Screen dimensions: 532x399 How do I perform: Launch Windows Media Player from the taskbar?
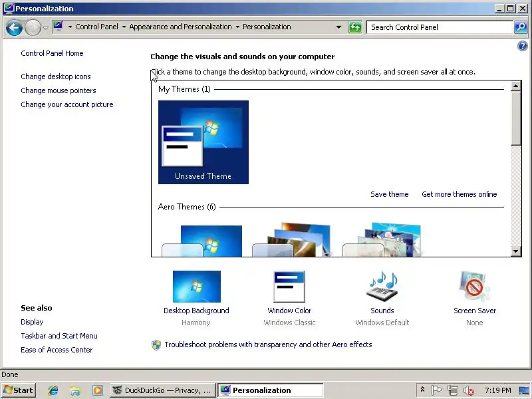tap(97, 390)
